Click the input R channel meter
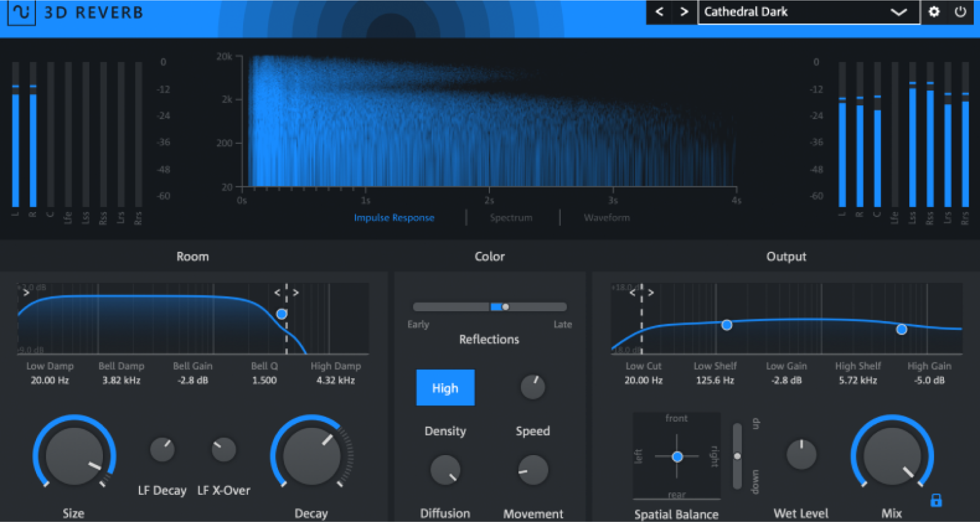 point(33,134)
